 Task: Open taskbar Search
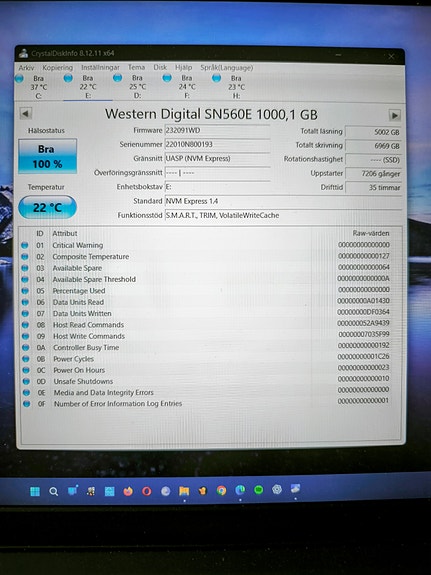click(x=54, y=491)
